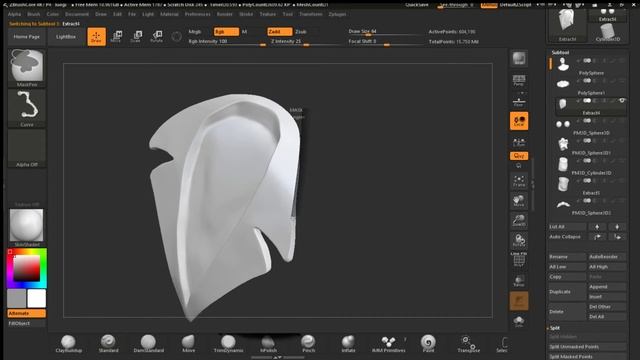Adjust the Z Intensity slider
The height and width of the screenshot is (360, 640).
coord(305,42)
